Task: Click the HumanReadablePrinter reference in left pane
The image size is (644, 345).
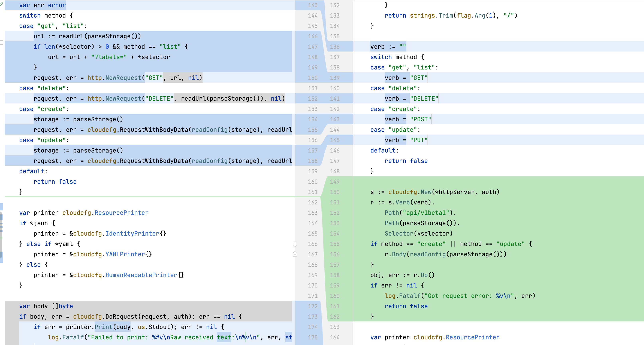Action: click(x=141, y=275)
